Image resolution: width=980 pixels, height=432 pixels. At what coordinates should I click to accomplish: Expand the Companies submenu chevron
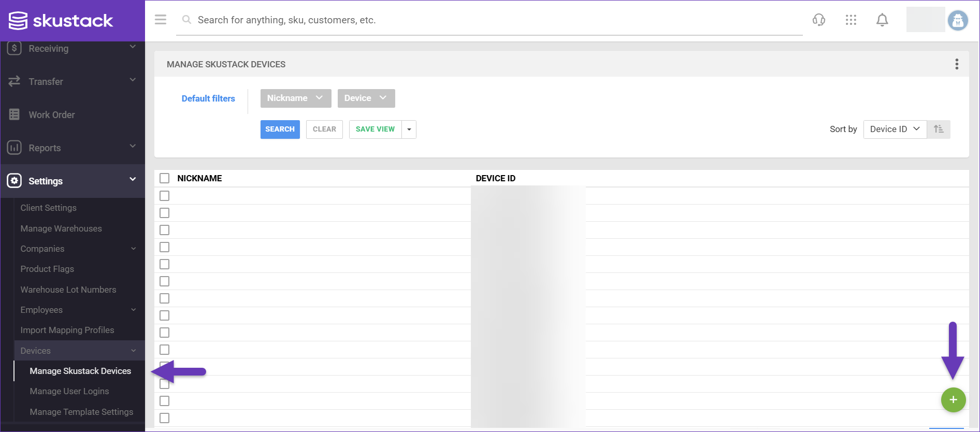pyautogui.click(x=134, y=249)
